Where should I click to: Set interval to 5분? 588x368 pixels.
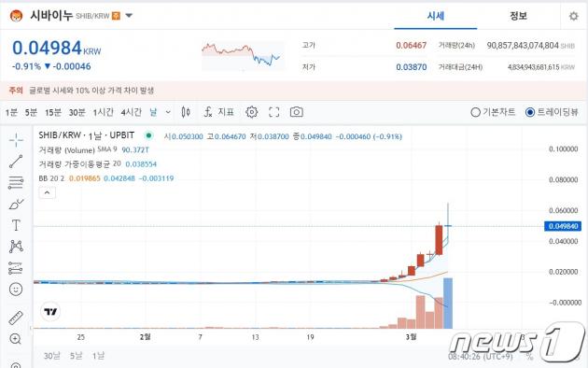coord(31,112)
